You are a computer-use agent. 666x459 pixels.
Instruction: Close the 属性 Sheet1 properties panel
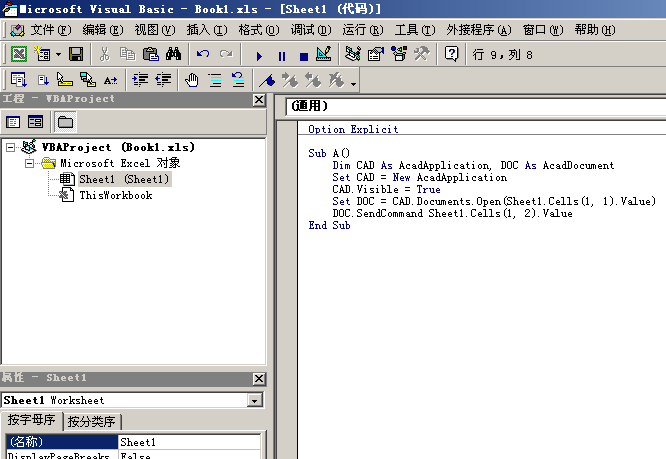click(259, 378)
